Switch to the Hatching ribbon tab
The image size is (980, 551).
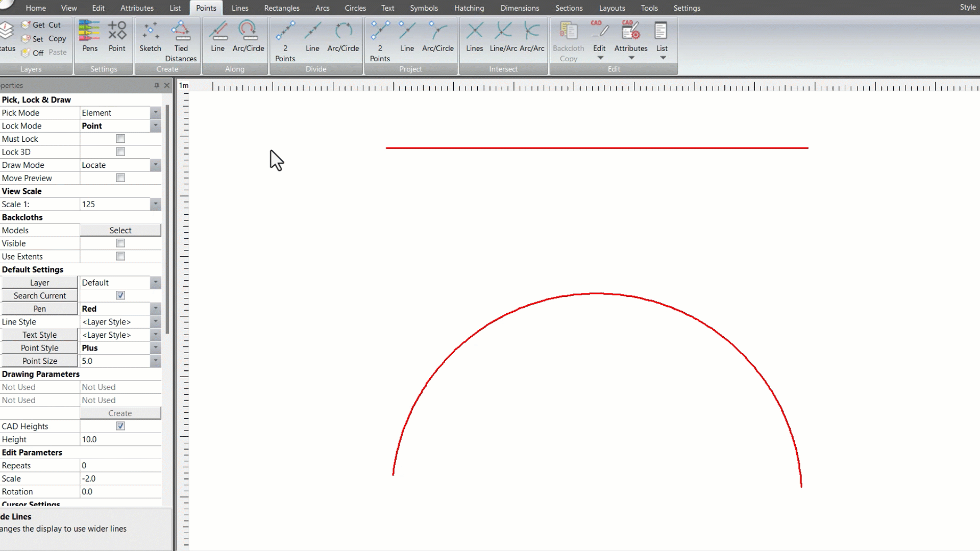(469, 8)
